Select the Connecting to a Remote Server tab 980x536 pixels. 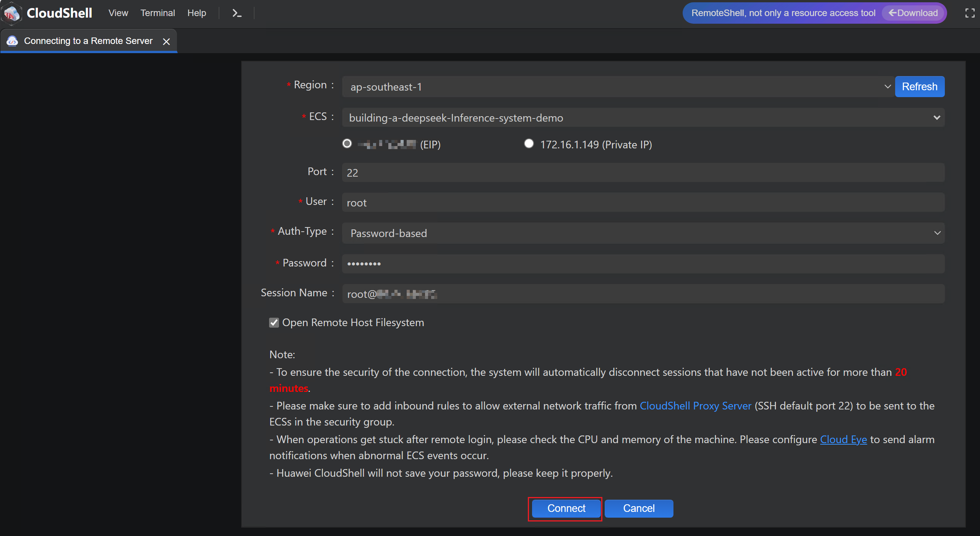point(88,41)
